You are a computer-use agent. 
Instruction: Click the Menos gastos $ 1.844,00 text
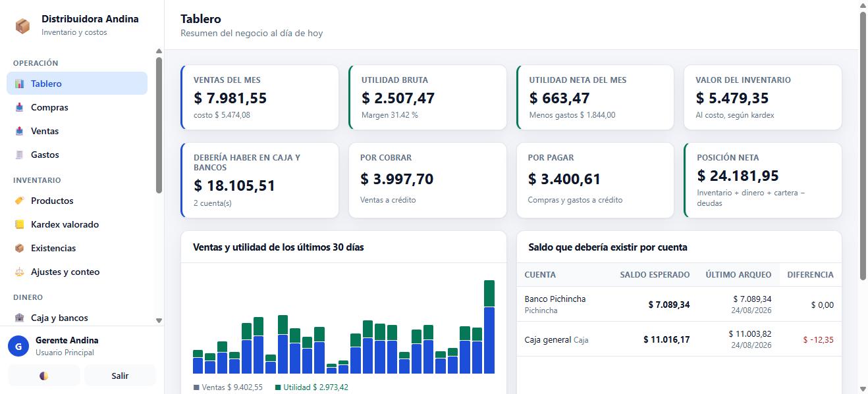coord(572,115)
